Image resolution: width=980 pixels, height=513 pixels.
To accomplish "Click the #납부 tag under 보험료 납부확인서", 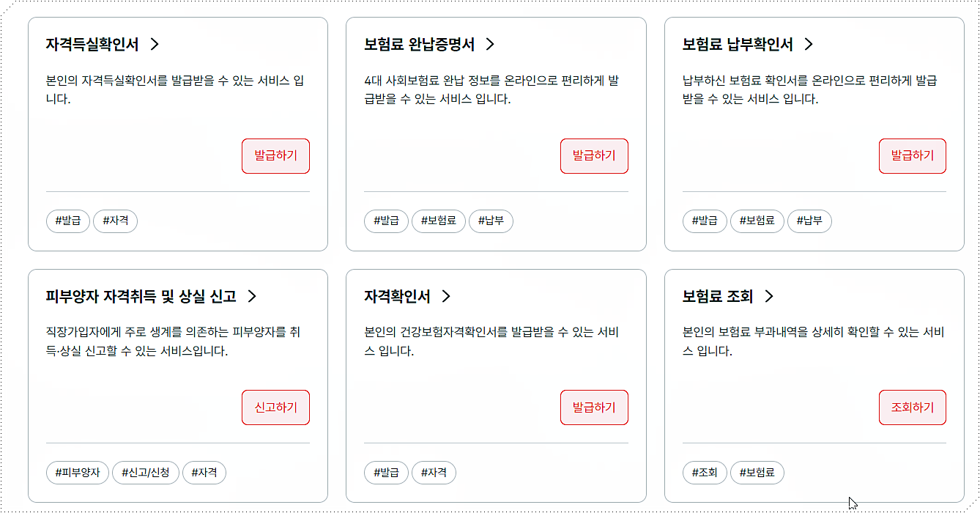I will click(x=809, y=221).
